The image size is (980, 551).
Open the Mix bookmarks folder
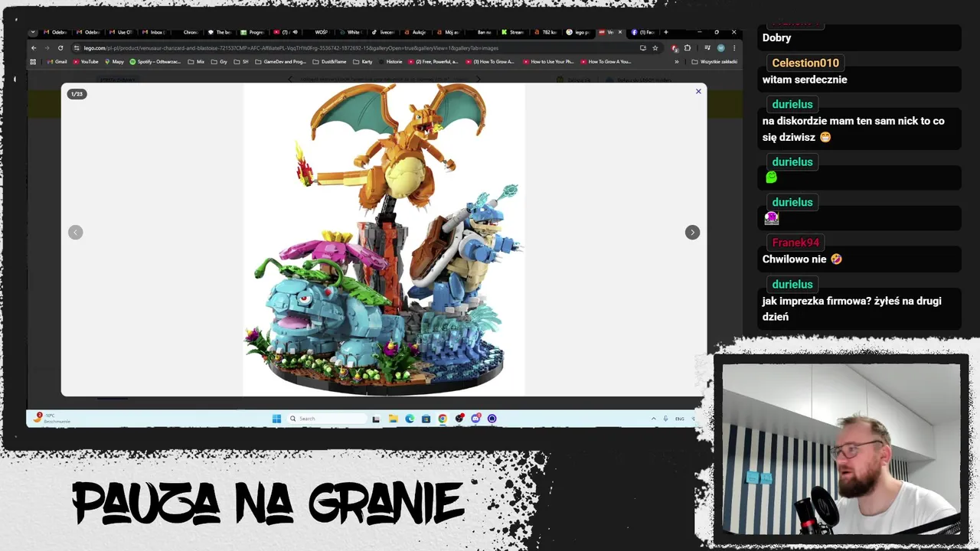[x=196, y=62]
